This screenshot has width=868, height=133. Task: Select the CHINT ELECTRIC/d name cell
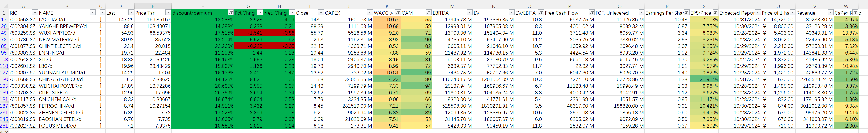click(67, 46)
